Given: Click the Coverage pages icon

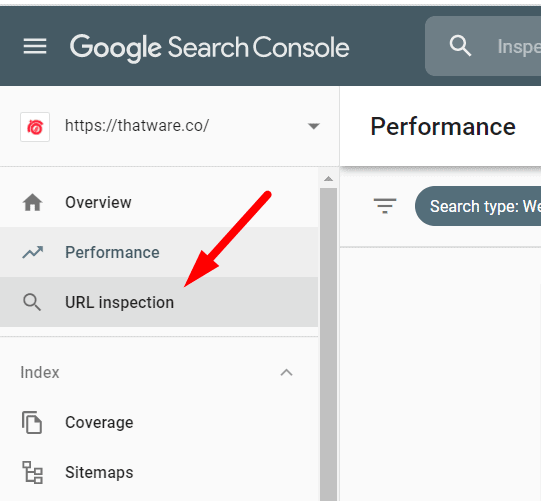Looking at the screenshot, I should pos(32,422).
